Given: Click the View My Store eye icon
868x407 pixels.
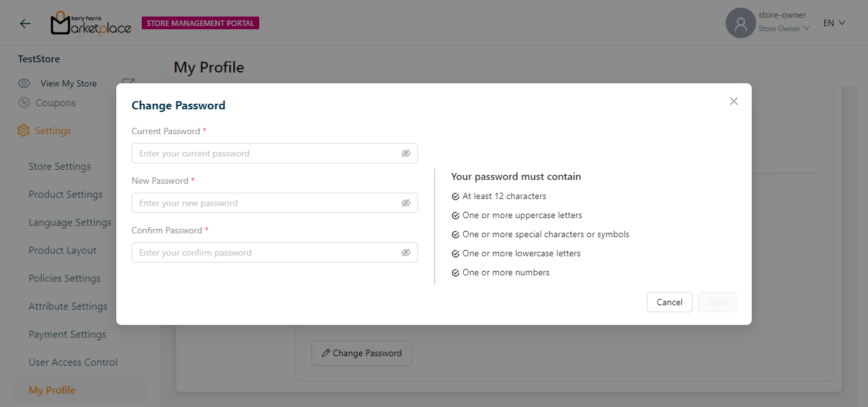Looking at the screenshot, I should [24, 83].
